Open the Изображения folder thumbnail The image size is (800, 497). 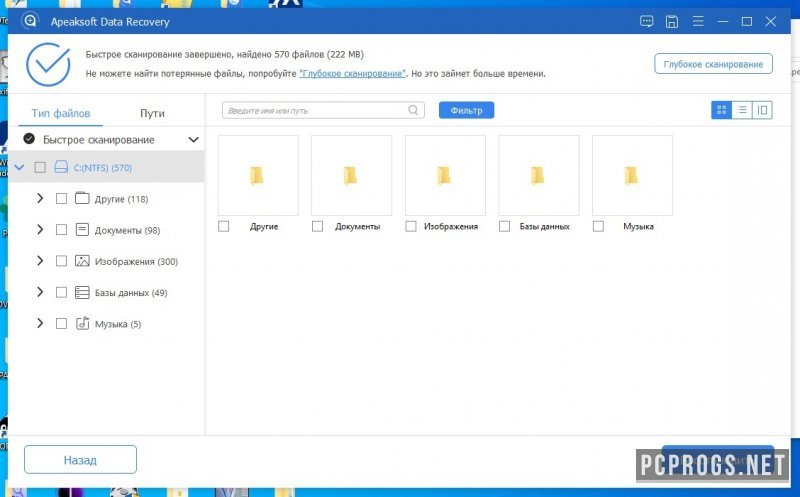pos(444,176)
